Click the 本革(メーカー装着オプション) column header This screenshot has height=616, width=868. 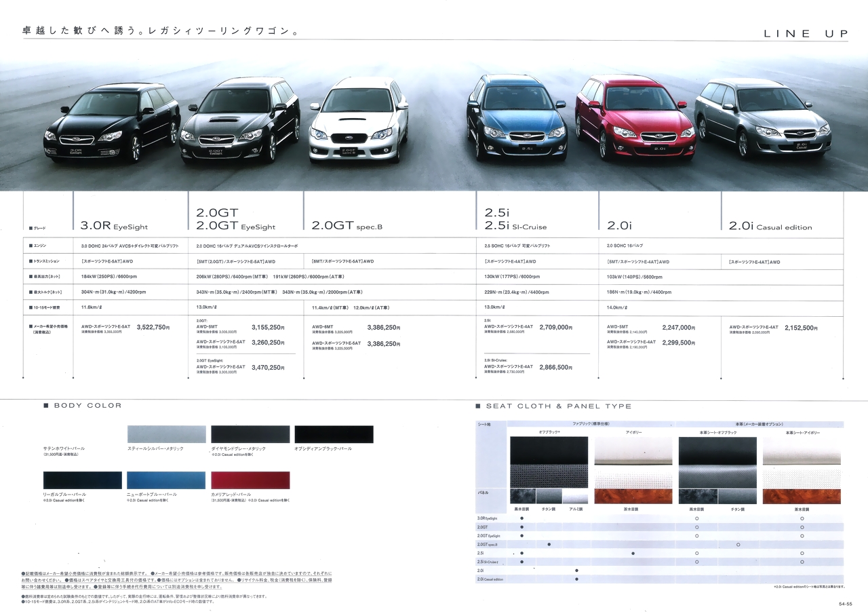(x=759, y=423)
